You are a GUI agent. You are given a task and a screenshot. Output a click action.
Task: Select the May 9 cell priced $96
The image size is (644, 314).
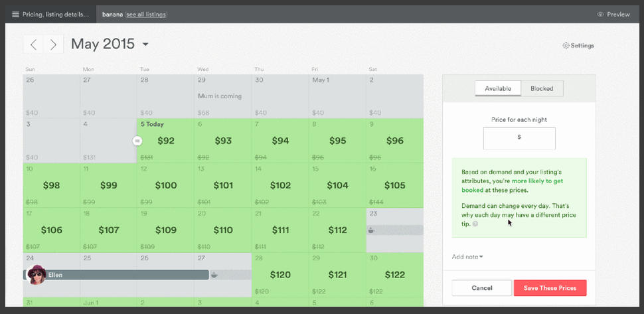394,141
